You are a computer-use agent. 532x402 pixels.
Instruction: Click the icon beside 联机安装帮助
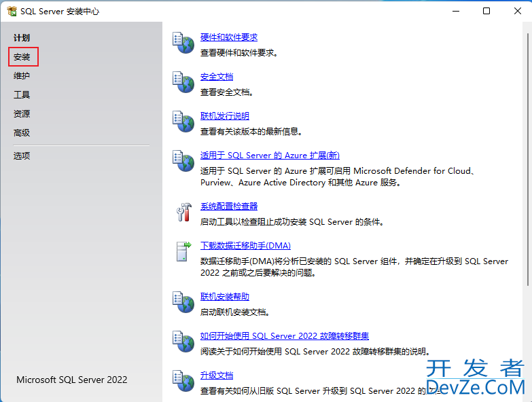click(x=183, y=302)
